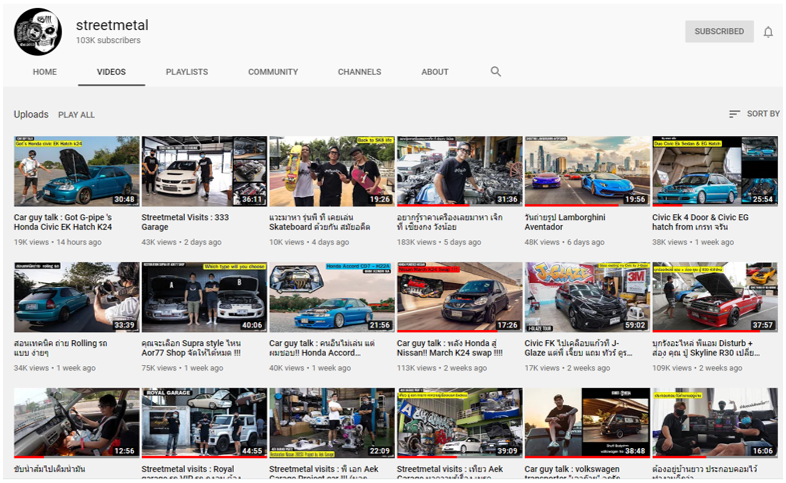786x483 pixels.
Task: Go to the COMMUNITY tab
Action: tap(273, 72)
